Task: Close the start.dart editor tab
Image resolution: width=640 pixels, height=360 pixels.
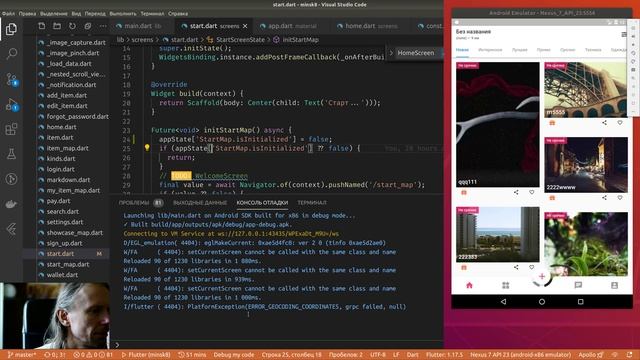Action: point(245,26)
